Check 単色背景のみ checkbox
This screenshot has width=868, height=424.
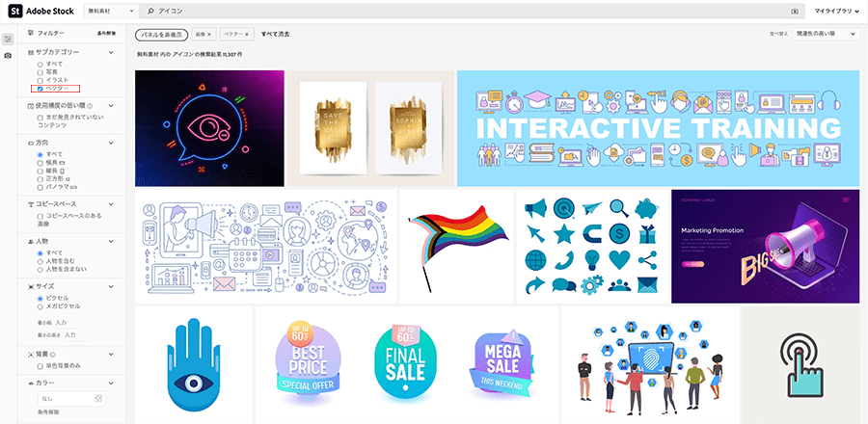pyautogui.click(x=40, y=366)
